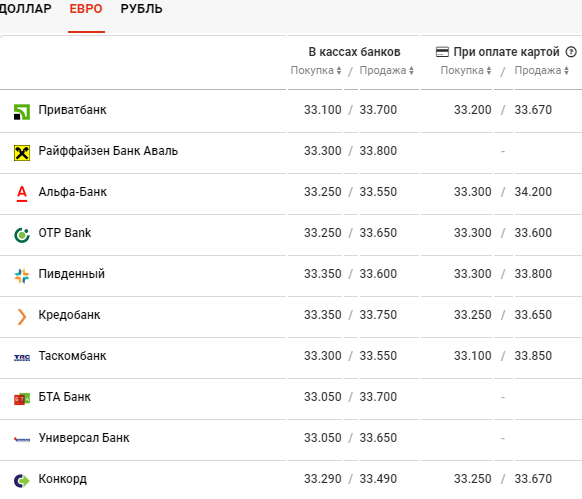Screen dimensions: 582x499
Task: Click the OTP Bank green logo icon
Action: [x=22, y=235]
